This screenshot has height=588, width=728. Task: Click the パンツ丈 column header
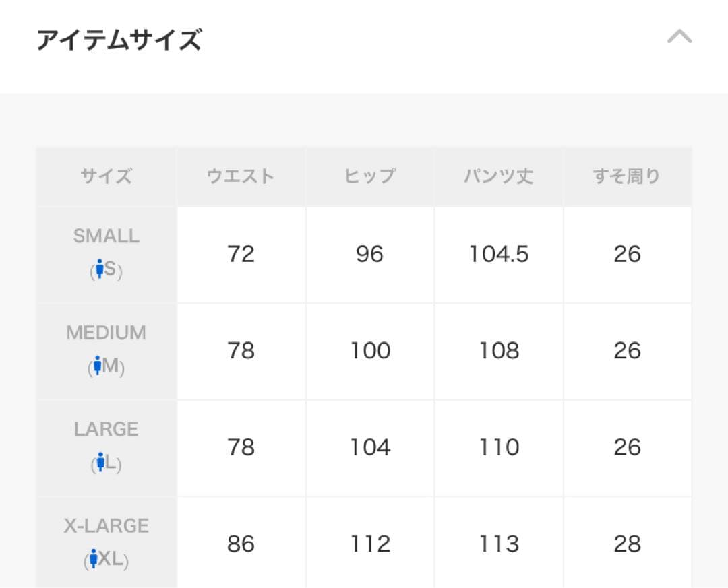tap(499, 176)
